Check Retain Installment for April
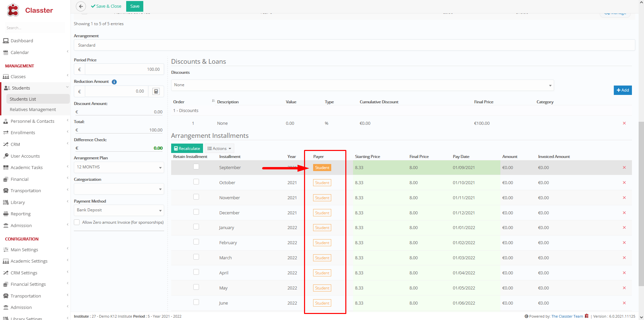 pos(196,272)
